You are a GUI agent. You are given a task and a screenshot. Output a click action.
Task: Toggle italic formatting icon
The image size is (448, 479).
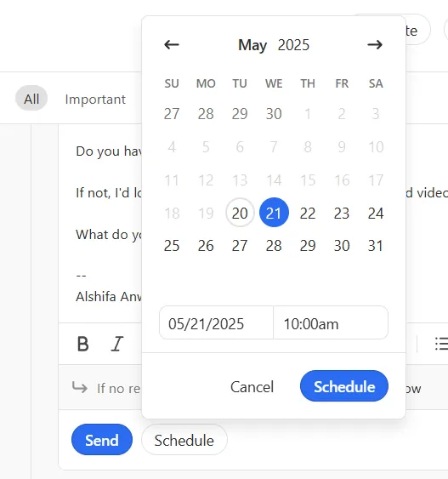pos(117,344)
